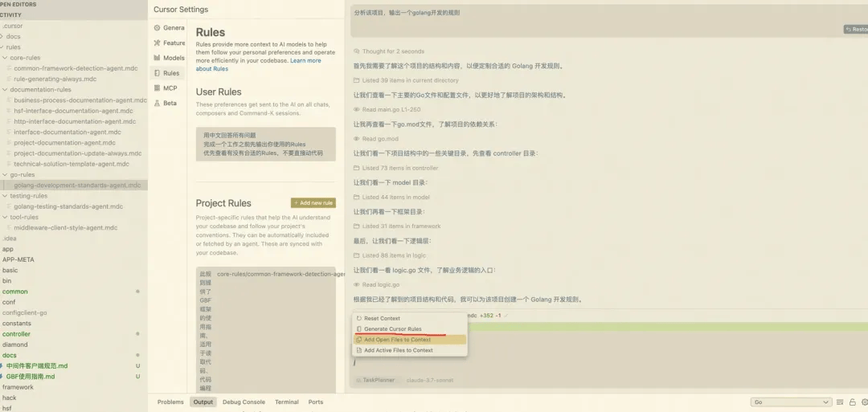Click the MCP settings icon

point(157,88)
